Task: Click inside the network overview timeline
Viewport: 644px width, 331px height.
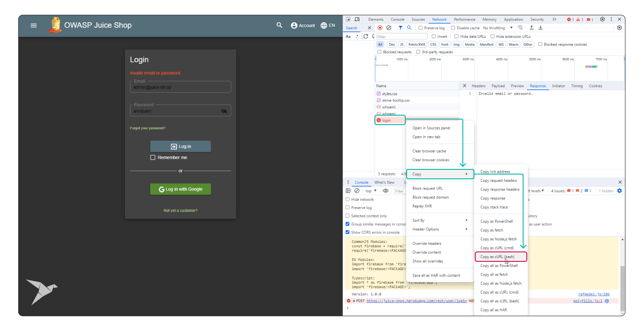Action: pyautogui.click(x=494, y=69)
